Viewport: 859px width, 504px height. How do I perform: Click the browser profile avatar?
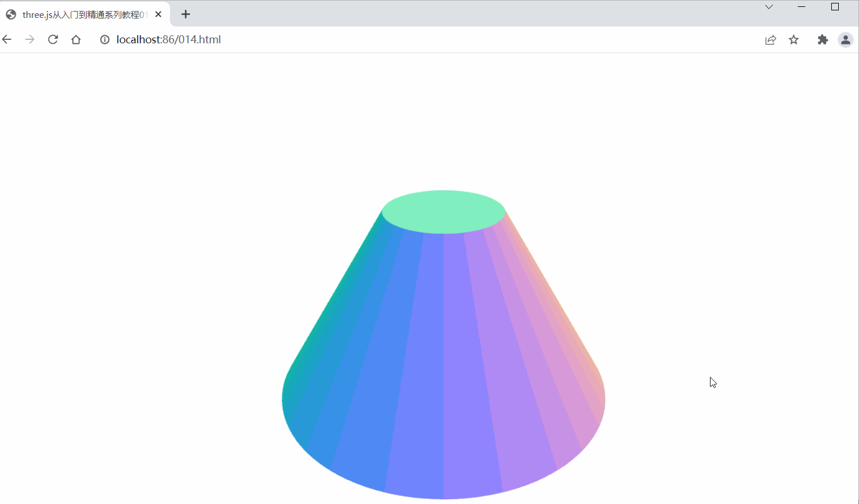pyautogui.click(x=846, y=39)
